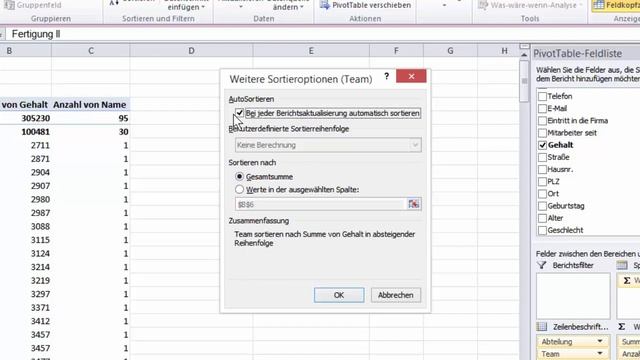Image resolution: width=640 pixels, height=360 pixels.
Task: Click the PivotTable verschieben button
Action: (x=366, y=5)
